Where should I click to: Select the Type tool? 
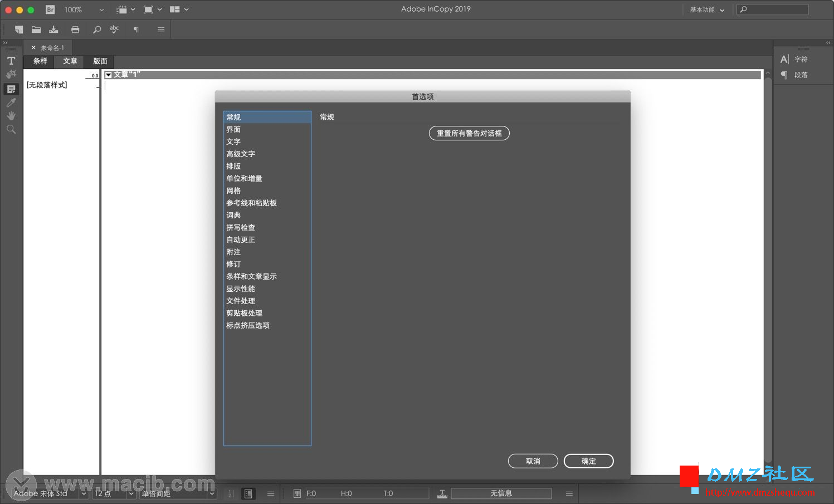[x=11, y=61]
